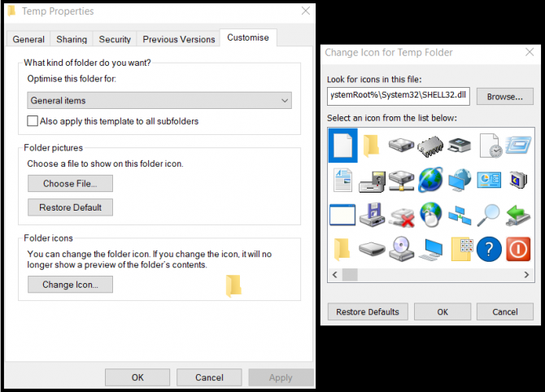The height and width of the screenshot is (392, 545).
Task: Open the 'General items' optimise dropdown
Action: (x=159, y=100)
